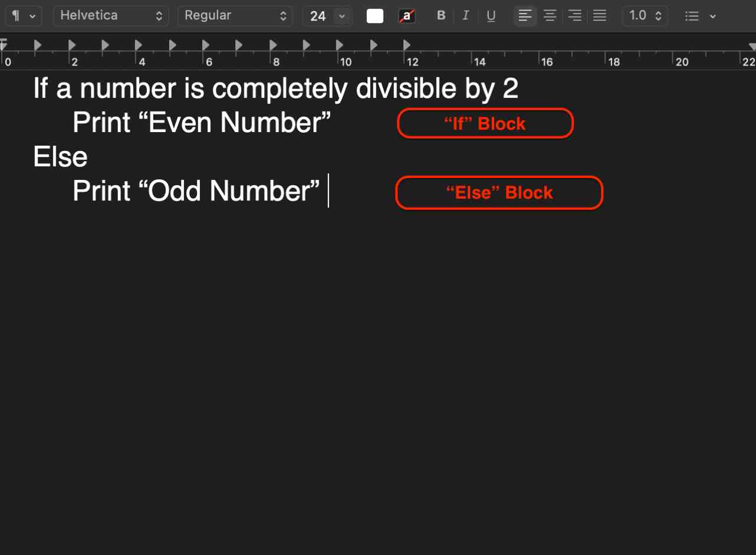Open the list style menu

point(699,16)
